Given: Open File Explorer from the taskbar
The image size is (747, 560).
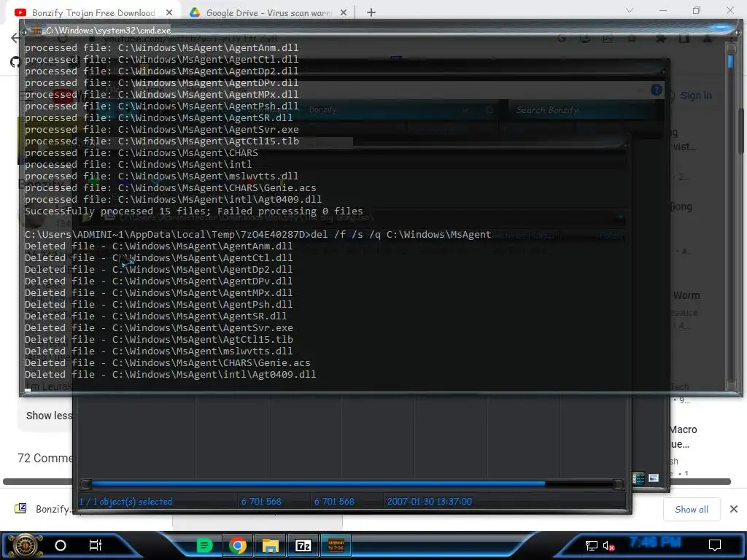Looking at the screenshot, I should point(271,545).
